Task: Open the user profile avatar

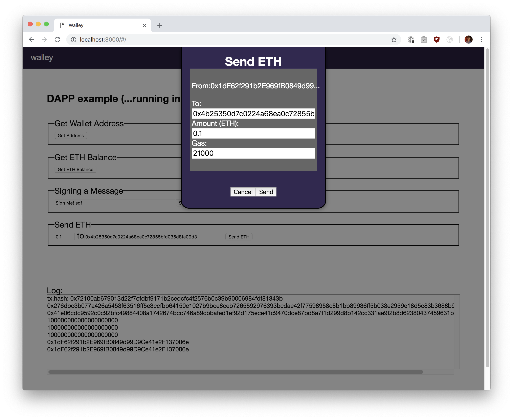Action: (x=468, y=39)
